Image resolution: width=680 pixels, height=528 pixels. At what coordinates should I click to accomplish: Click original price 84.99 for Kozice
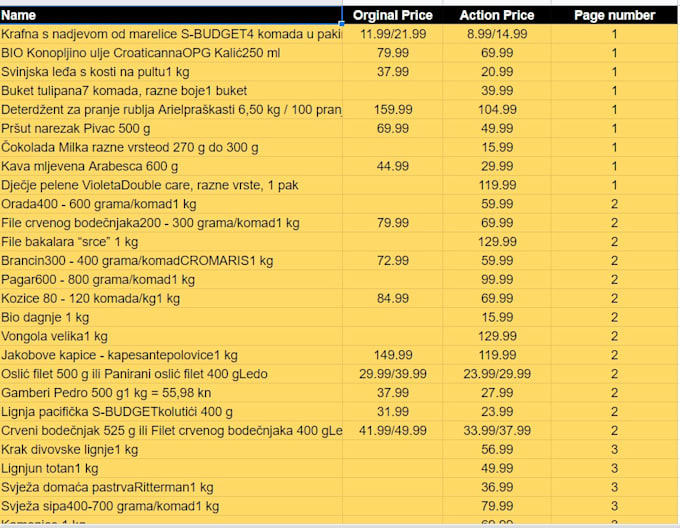pos(392,298)
